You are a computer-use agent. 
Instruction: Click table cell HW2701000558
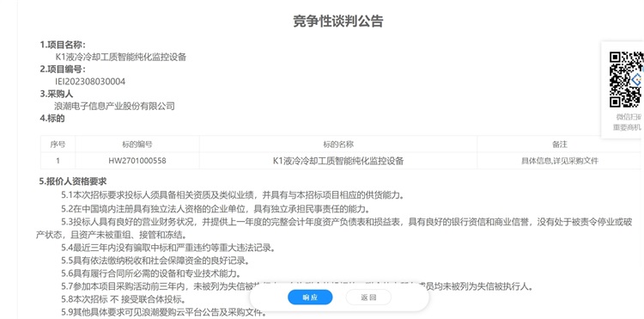(x=137, y=161)
